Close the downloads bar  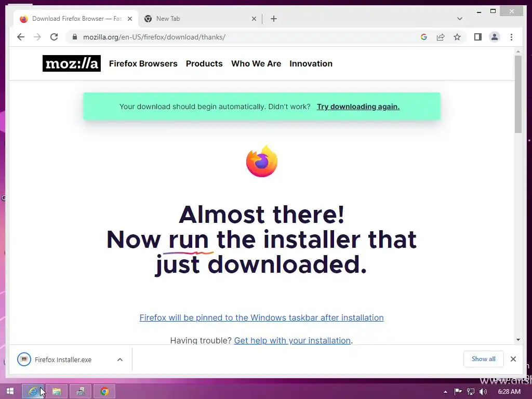point(513,359)
